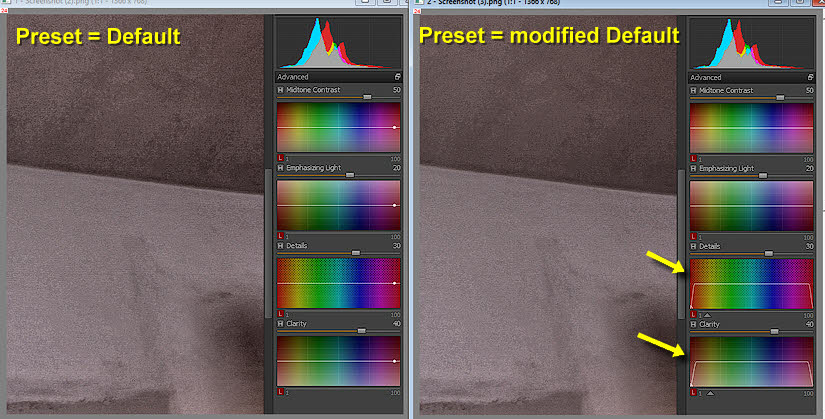825x419 pixels.
Task: Toggle H icon beside Emphasizing Light in Default panel
Action: [x=281, y=168]
